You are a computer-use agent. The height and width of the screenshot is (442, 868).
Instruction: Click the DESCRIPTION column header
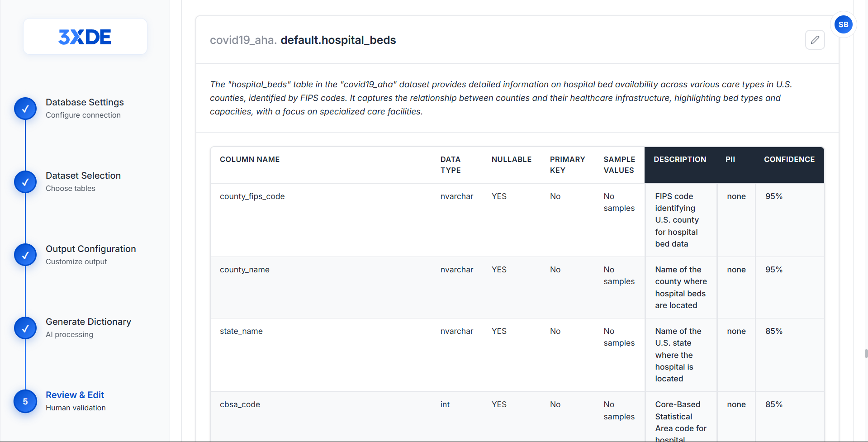tap(680, 159)
